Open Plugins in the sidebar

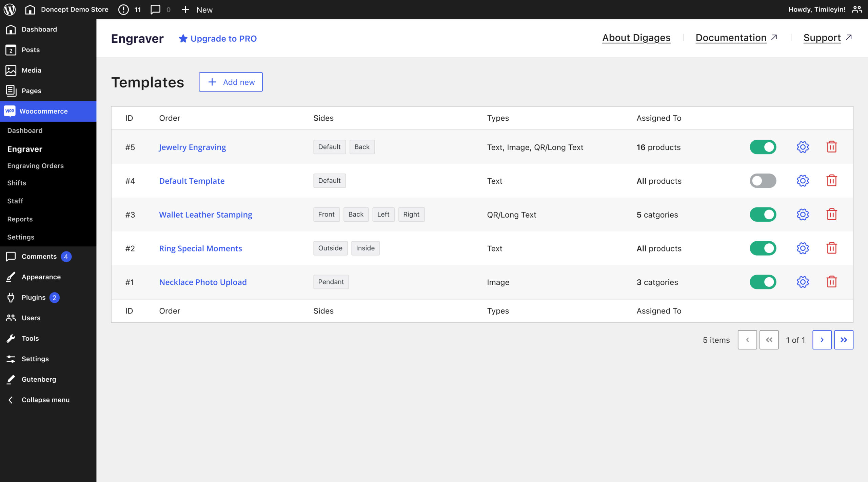[33, 297]
